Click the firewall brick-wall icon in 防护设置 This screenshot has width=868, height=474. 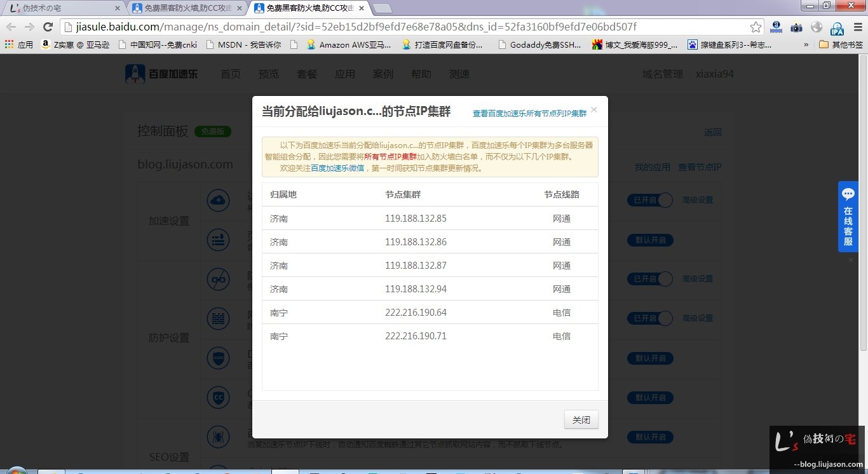(x=219, y=318)
